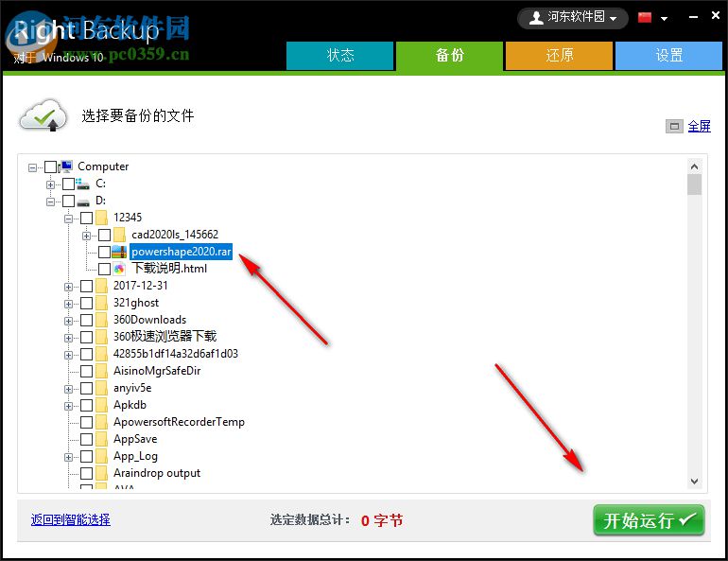The width and height of the screenshot is (728, 561).
Task: Select the 下载说明.html file name
Action: (169, 269)
